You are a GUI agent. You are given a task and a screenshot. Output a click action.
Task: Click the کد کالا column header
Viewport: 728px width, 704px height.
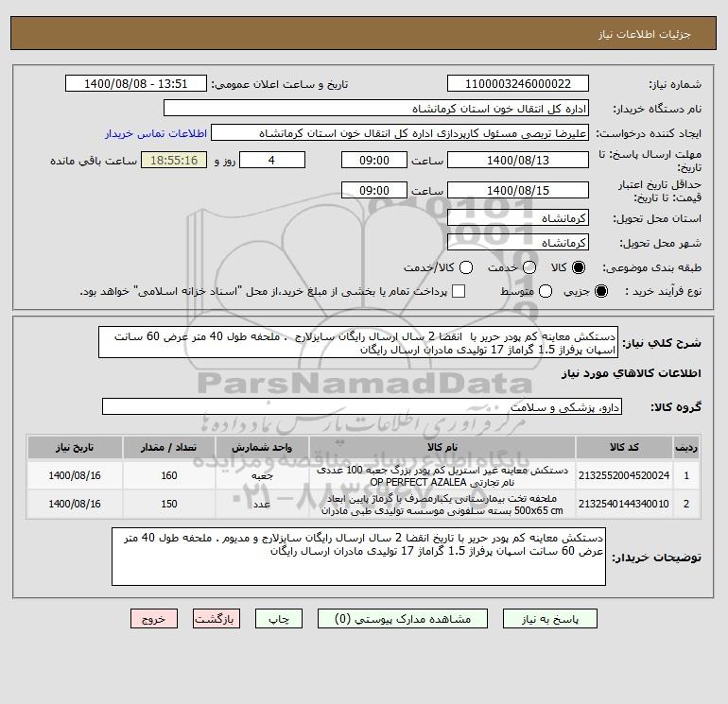(624, 447)
